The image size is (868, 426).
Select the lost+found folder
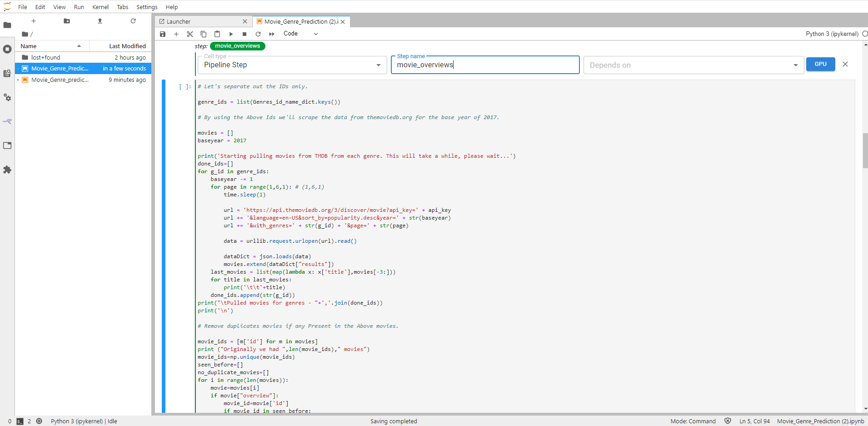click(x=84, y=57)
